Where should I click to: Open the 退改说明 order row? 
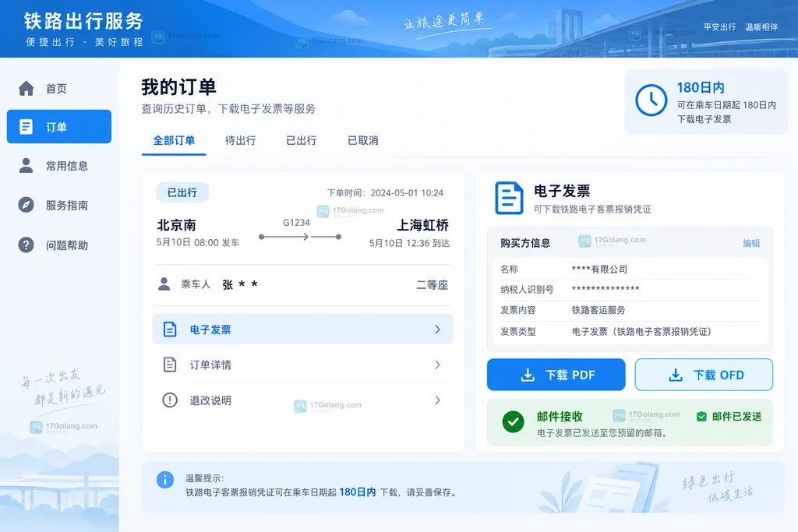point(303,400)
